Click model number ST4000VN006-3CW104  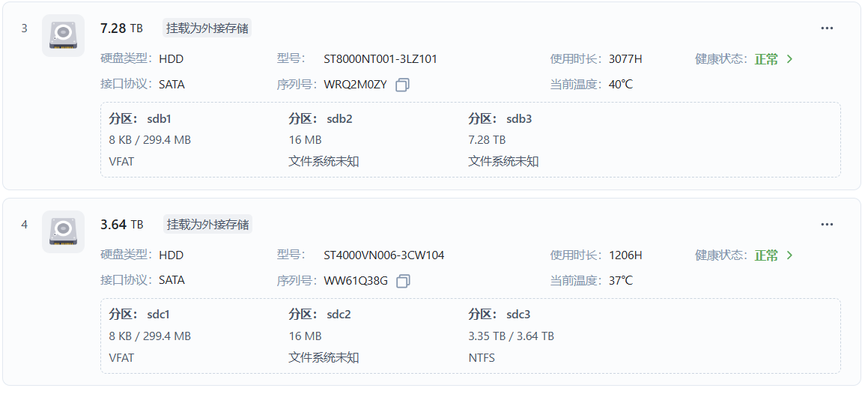[384, 255]
